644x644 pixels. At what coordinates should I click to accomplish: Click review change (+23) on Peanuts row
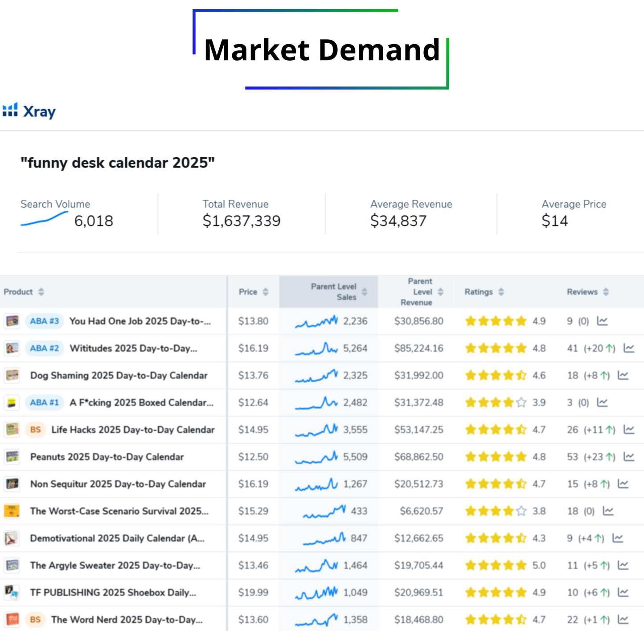point(599,457)
